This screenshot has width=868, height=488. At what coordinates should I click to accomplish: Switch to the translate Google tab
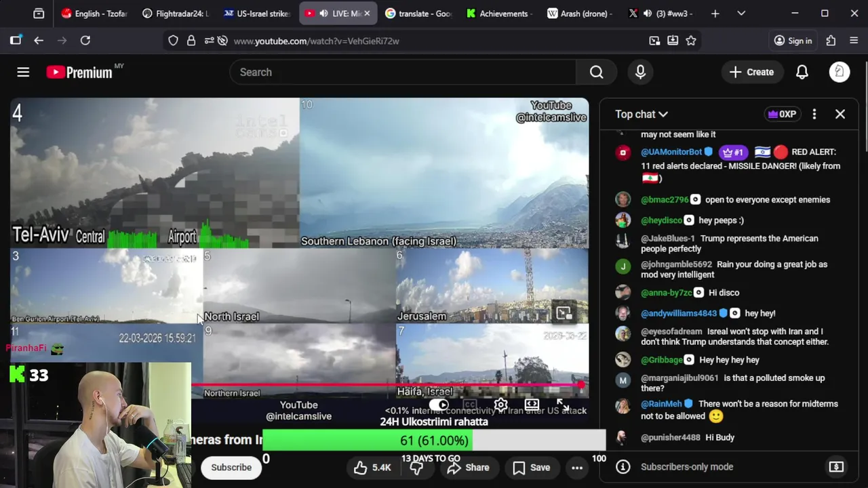418,14
